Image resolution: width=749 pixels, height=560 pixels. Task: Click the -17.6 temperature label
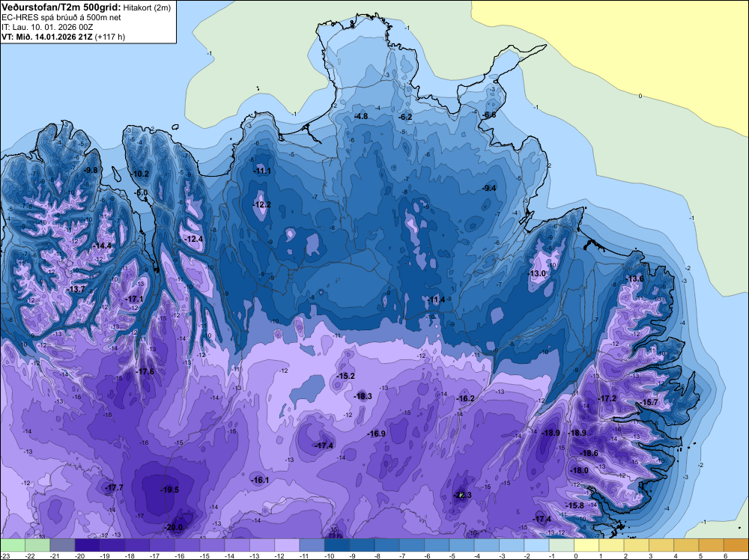(145, 371)
